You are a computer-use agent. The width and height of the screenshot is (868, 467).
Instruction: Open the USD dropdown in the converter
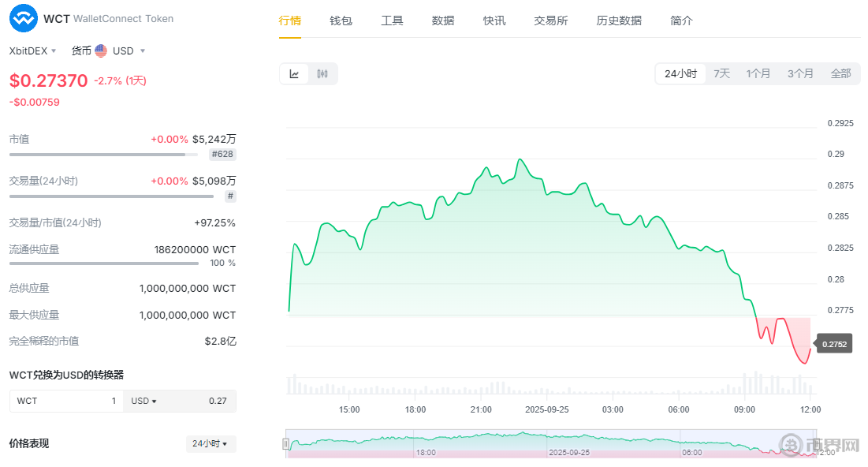click(x=143, y=401)
